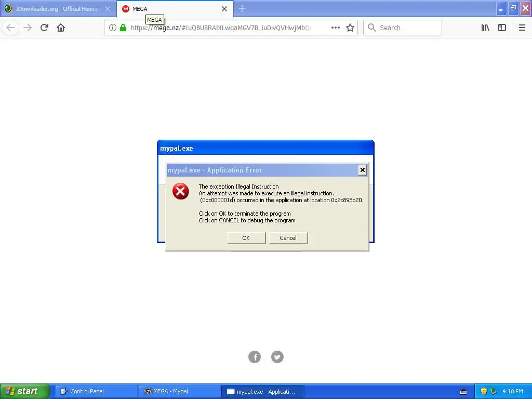The height and width of the screenshot is (399, 532).
Task: Click the network tray icon
Action: (x=494, y=392)
